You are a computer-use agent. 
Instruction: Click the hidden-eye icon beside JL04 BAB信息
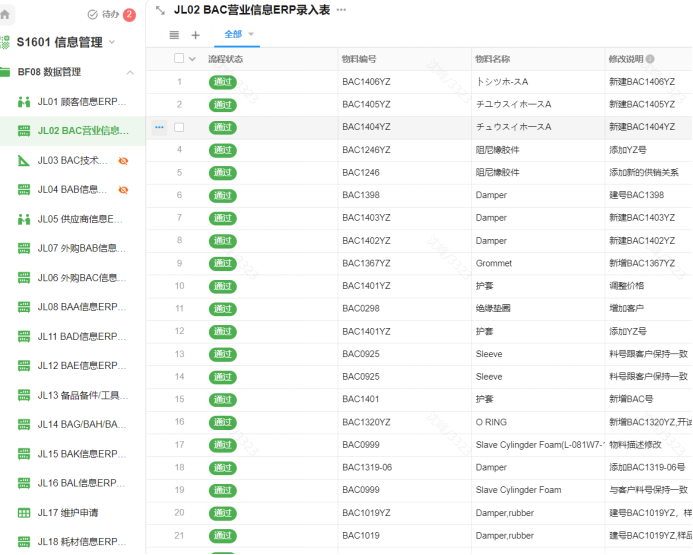[x=123, y=189]
